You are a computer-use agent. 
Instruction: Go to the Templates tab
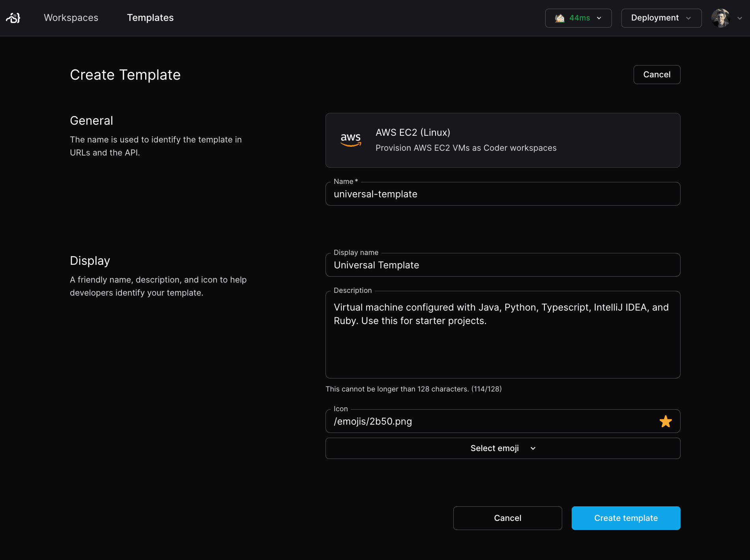[150, 18]
